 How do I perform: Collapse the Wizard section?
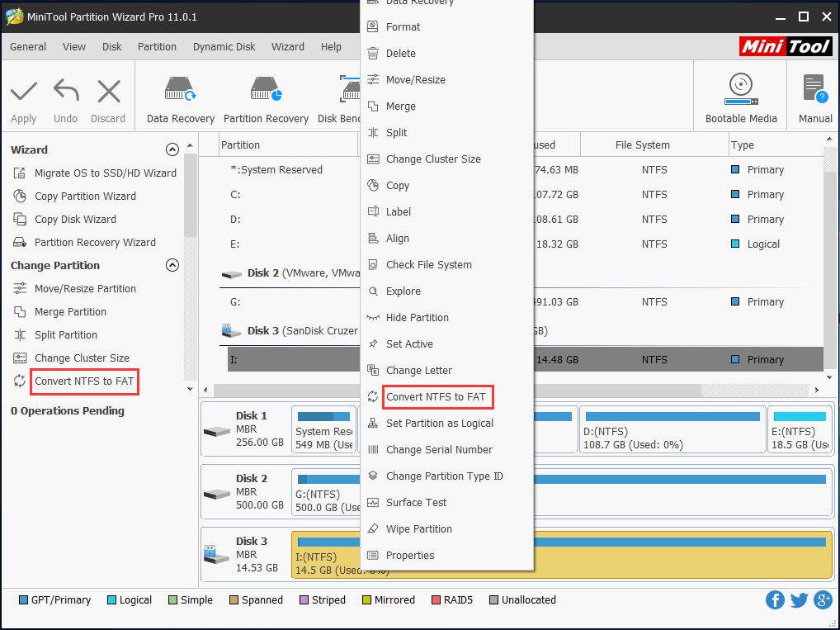click(172, 149)
